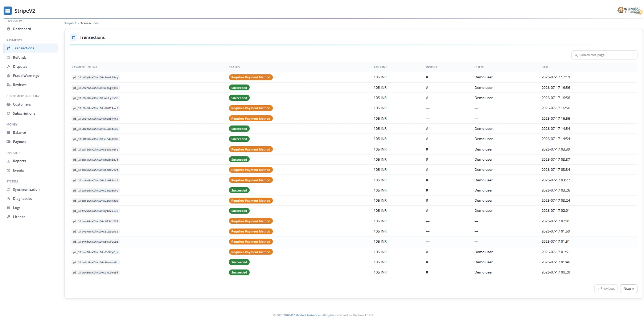Select payment intent pi_1TtxH1GnxXhNiORsIGuOBOPV
Screen dimensions: 644x321
[96, 190]
